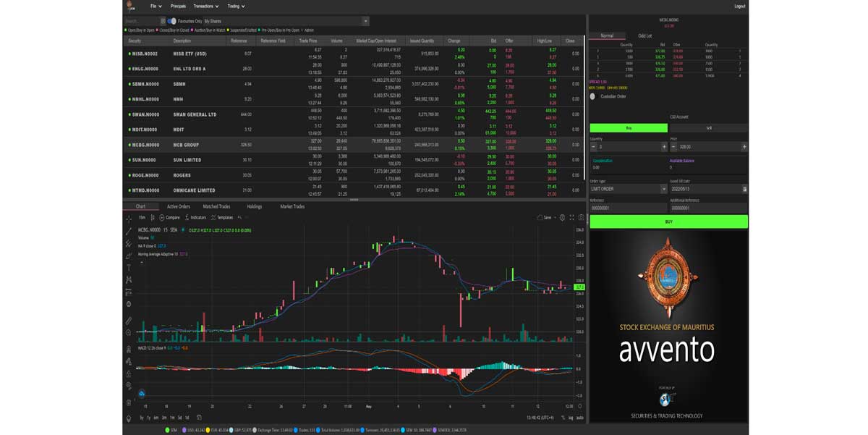Viewport: 868px width, 435px height.
Task: Open calendar for Good till date
Action: coord(744,189)
